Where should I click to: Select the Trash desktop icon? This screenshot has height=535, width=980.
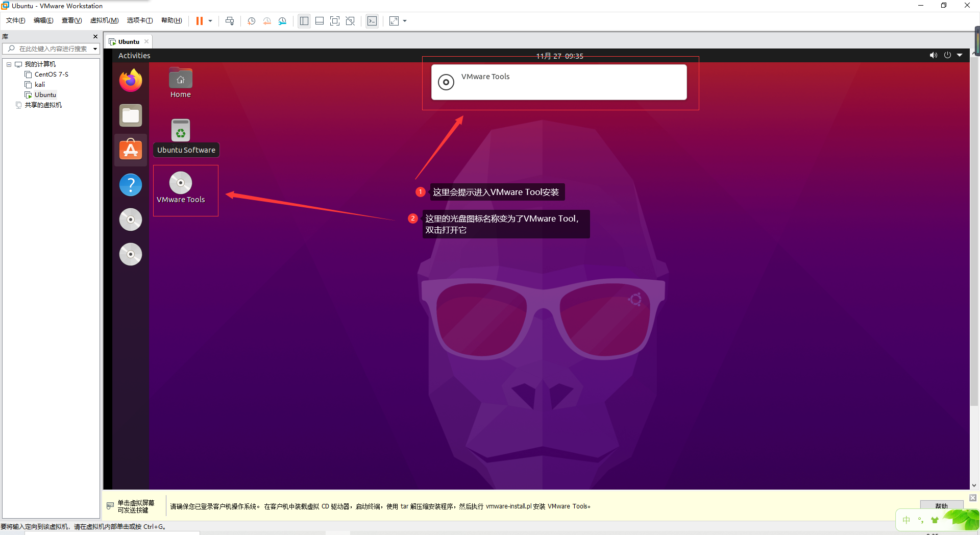181,131
